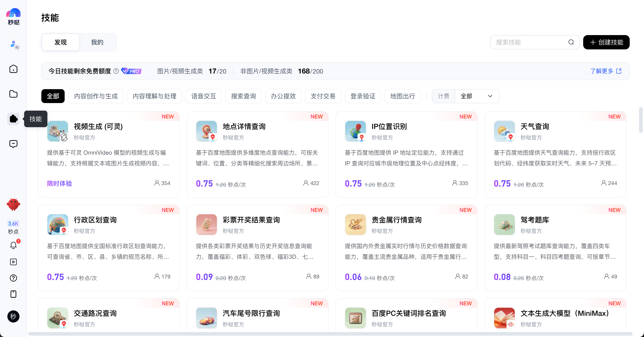Open the 行政区划查询 skill icon
644x337 pixels.
(57, 225)
